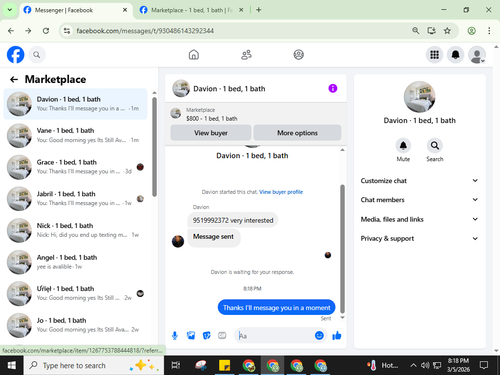Open the Facebook menu grid icon

point(434,55)
